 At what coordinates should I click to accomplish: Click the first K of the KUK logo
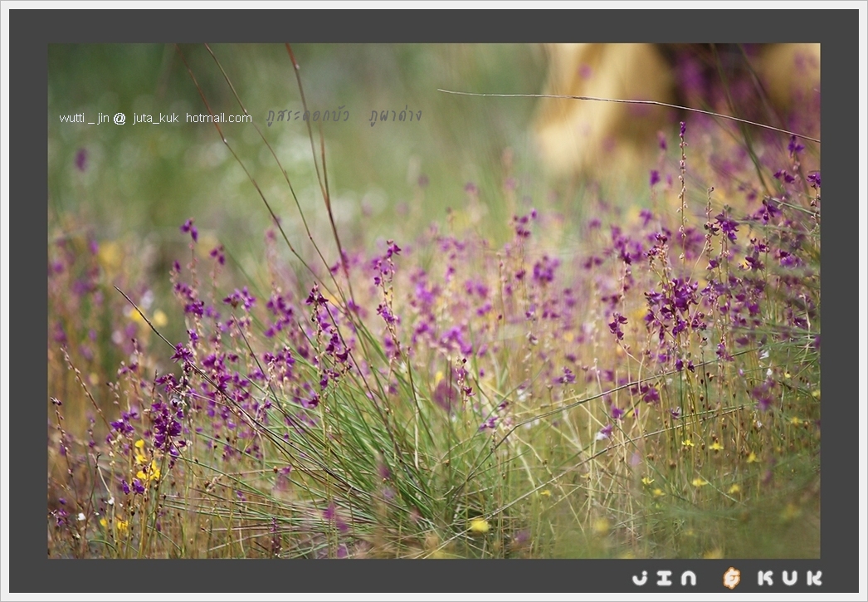tap(765, 578)
